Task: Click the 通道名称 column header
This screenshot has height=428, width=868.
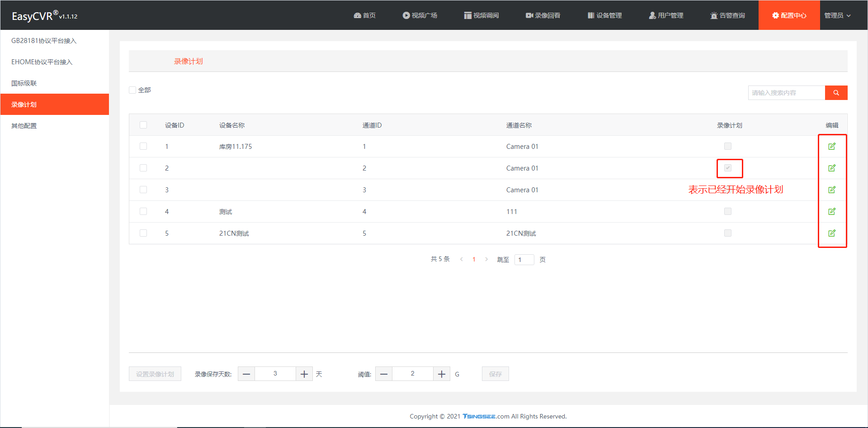Action: pos(519,125)
